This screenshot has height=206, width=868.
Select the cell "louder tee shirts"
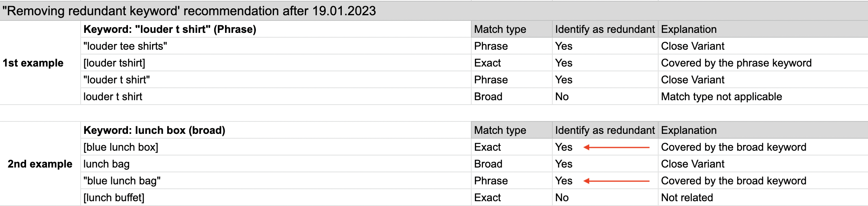(276, 46)
